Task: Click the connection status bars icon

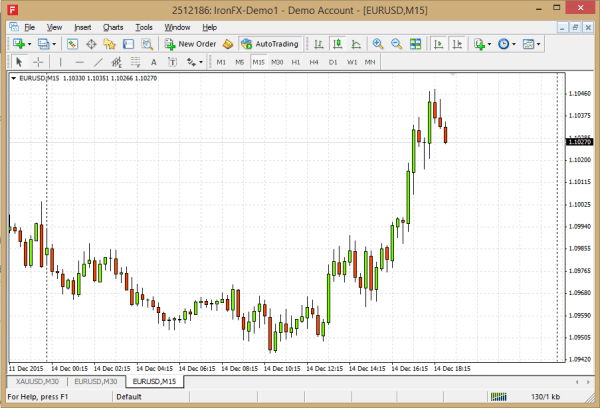Action: [499, 397]
